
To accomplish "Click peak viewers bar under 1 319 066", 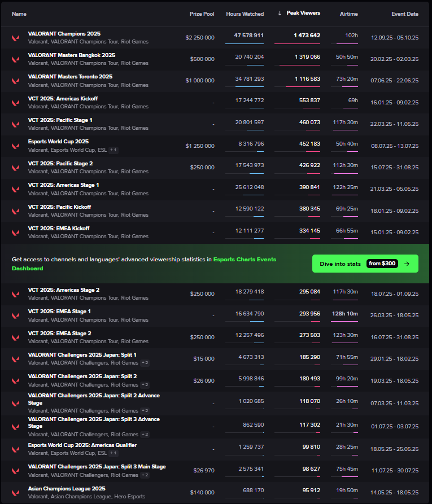I will click(x=297, y=65).
